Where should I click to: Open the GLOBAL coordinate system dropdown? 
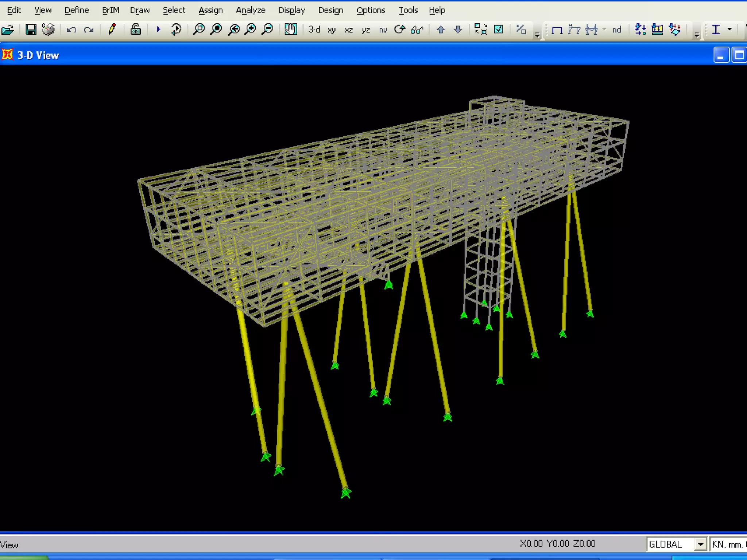[700, 544]
